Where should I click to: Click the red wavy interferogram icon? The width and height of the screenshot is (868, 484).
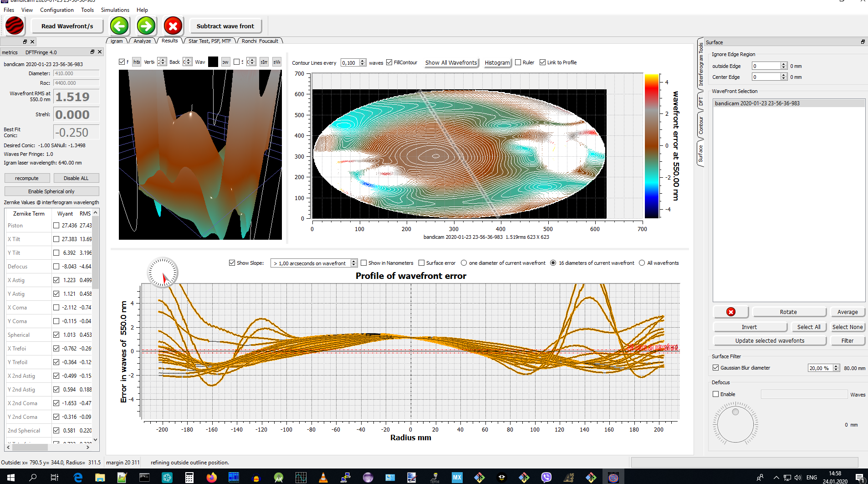(x=15, y=26)
